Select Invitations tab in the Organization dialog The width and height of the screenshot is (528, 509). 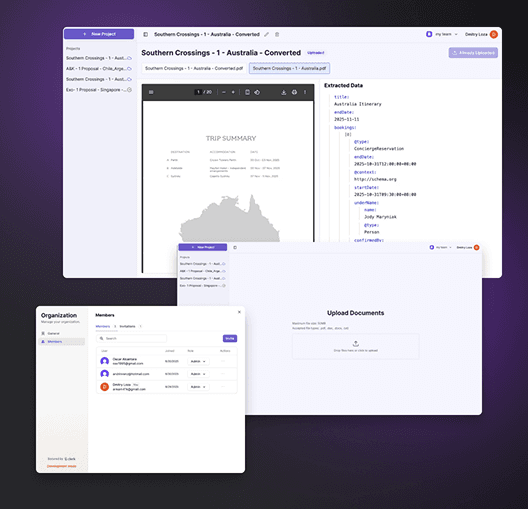click(127, 327)
